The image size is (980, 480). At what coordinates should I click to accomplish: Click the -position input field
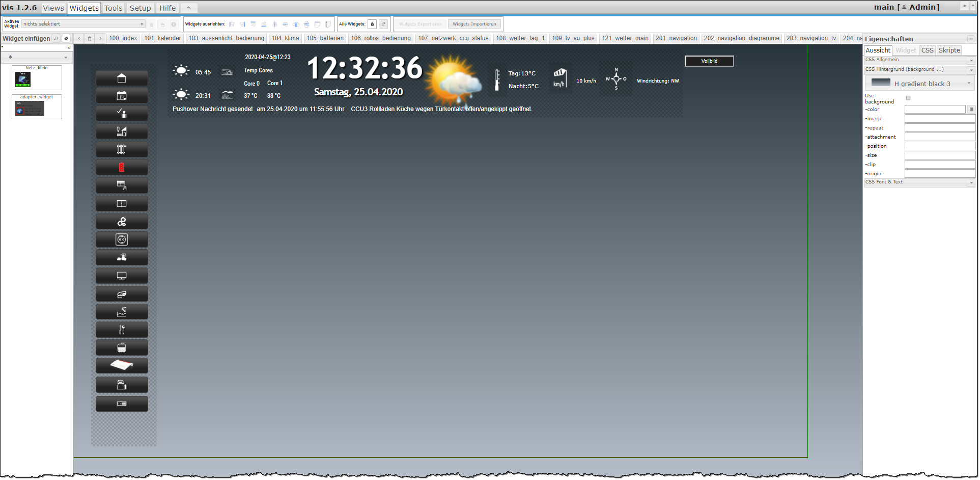point(940,146)
